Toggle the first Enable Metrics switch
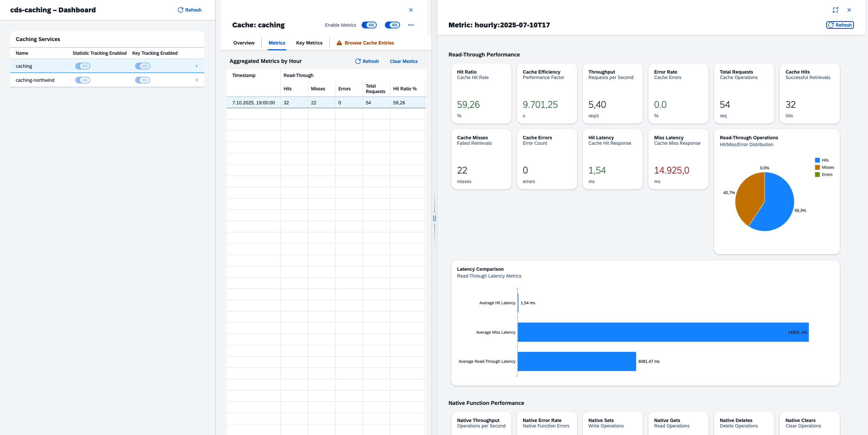Image resolution: width=868 pixels, height=435 pixels. click(369, 25)
